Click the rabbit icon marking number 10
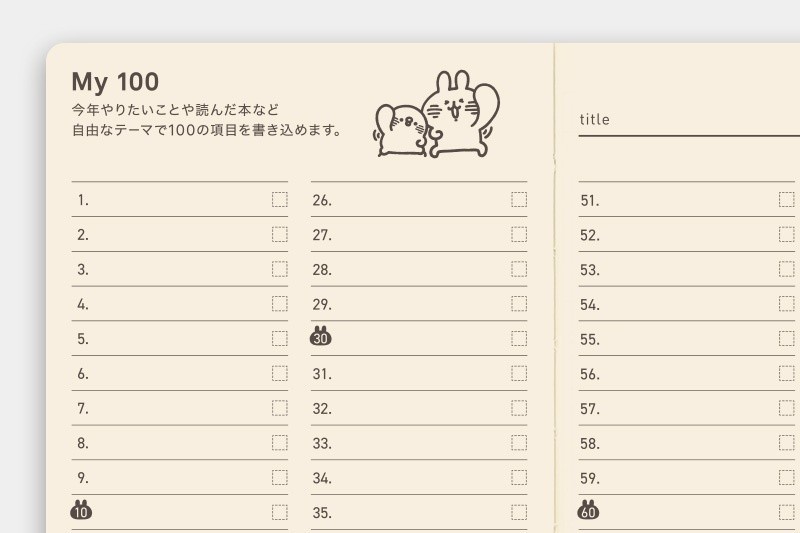 (81, 510)
